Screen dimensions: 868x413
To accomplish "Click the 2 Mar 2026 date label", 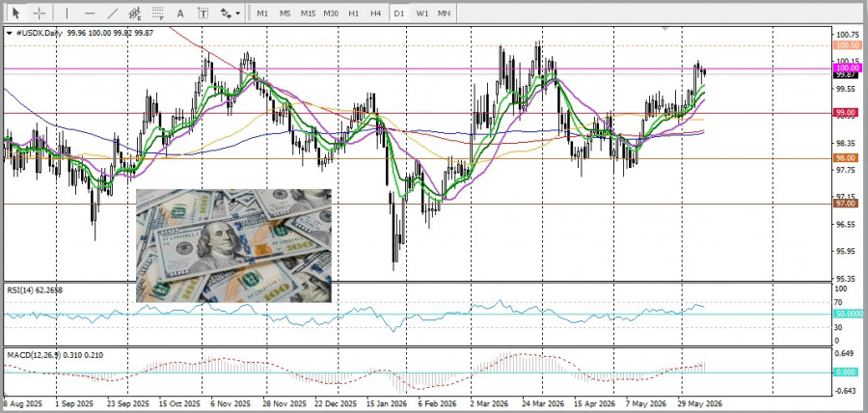I will point(489,403).
